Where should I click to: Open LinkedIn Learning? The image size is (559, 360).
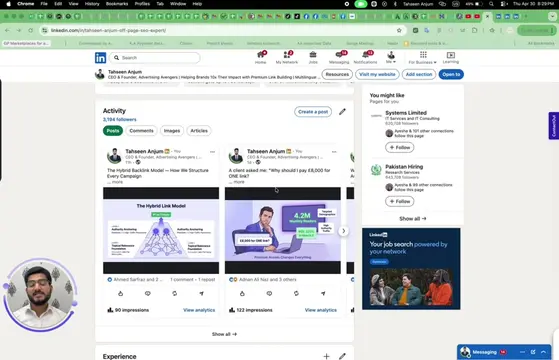[451, 57]
